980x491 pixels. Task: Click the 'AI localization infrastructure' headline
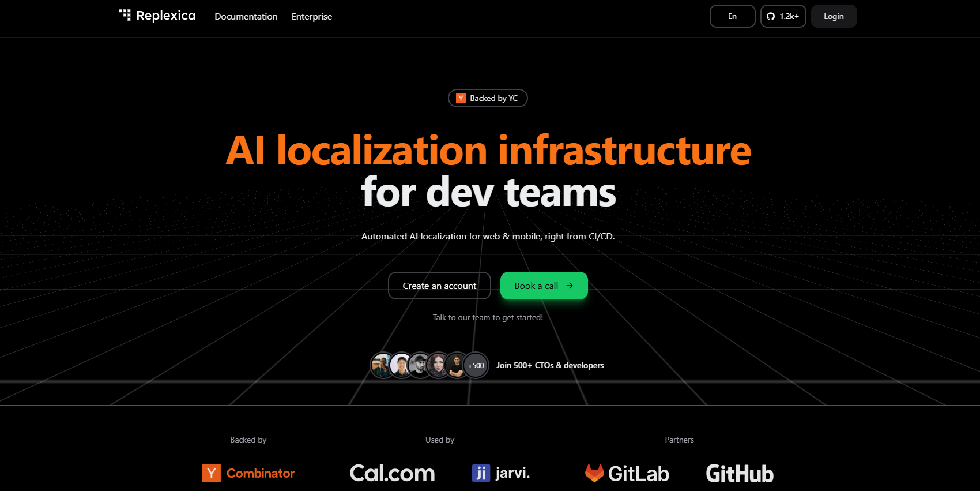[488, 150]
